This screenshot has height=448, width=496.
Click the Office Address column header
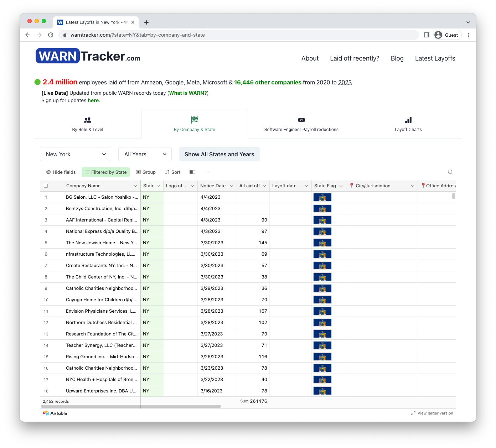(437, 186)
